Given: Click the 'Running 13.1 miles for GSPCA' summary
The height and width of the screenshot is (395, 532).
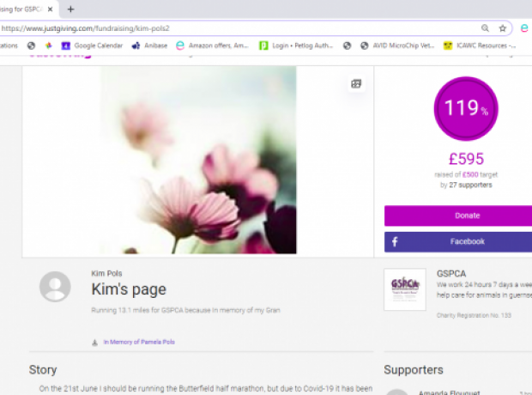Looking at the screenshot, I should tap(185, 310).
